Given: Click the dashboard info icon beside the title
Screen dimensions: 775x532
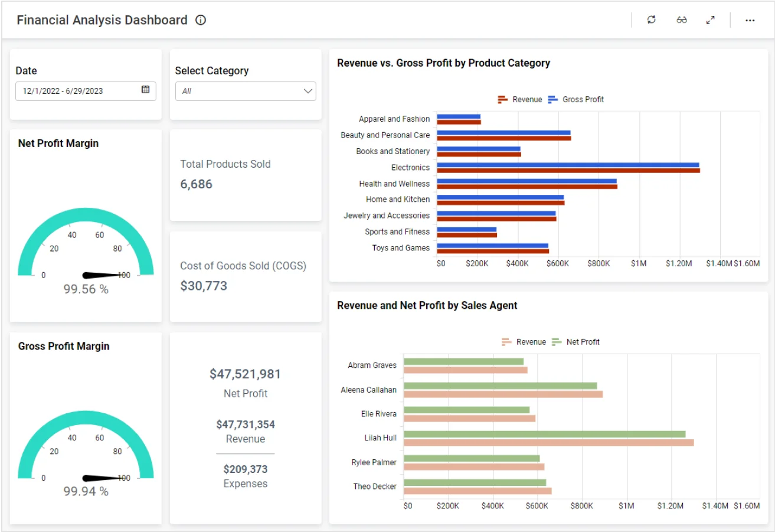Looking at the screenshot, I should point(201,20).
